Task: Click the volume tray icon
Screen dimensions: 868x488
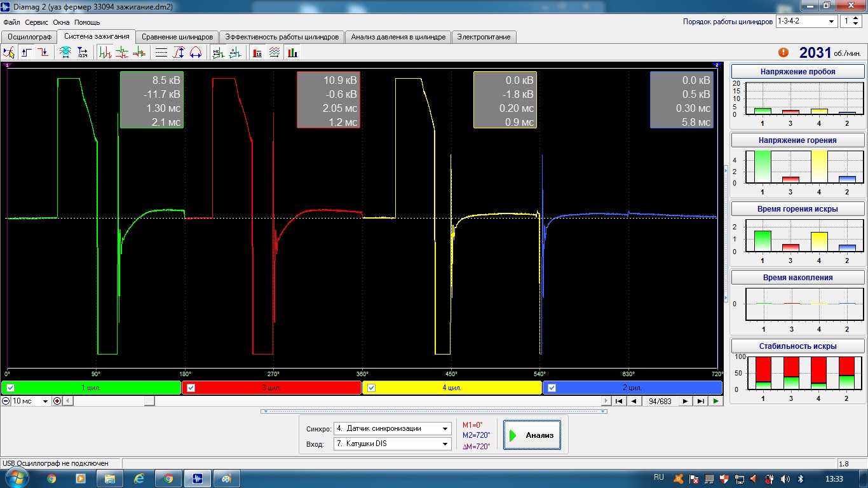Action: [x=785, y=478]
